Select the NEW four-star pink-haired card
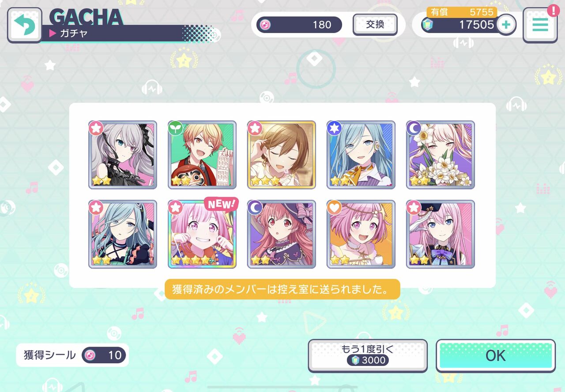 click(202, 234)
